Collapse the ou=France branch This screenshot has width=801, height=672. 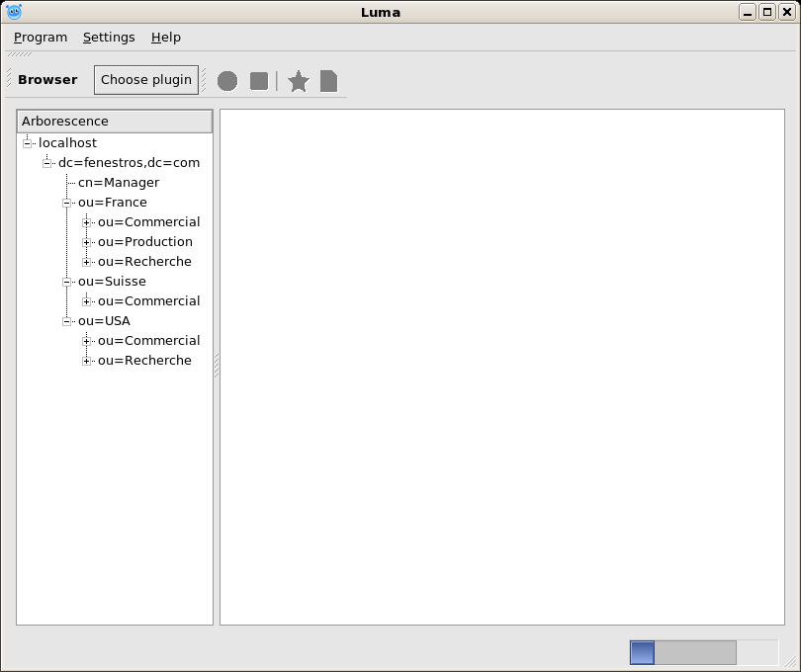point(67,203)
